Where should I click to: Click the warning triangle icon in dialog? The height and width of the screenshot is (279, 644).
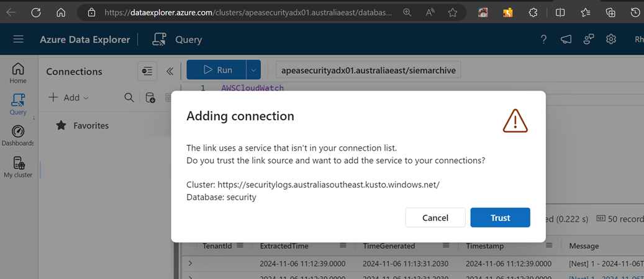(515, 121)
